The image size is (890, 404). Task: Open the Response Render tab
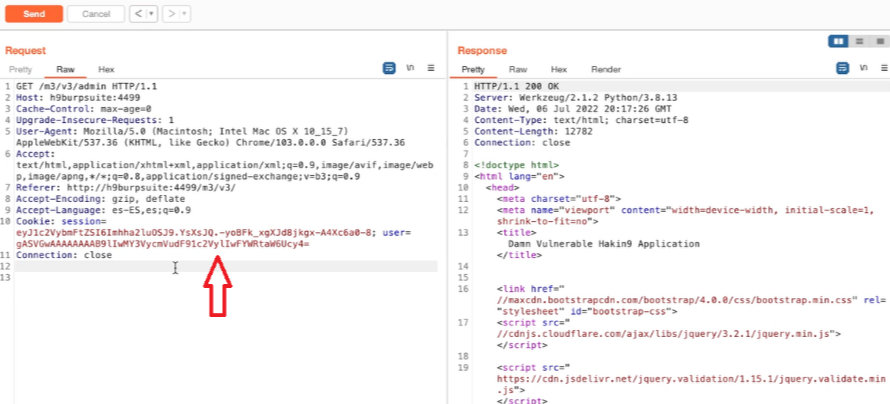[606, 69]
